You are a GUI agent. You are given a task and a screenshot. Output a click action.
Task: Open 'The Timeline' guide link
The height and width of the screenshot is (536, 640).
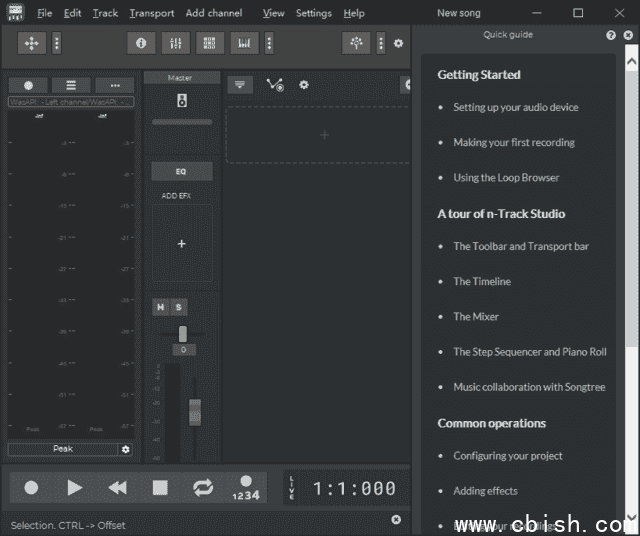(482, 281)
